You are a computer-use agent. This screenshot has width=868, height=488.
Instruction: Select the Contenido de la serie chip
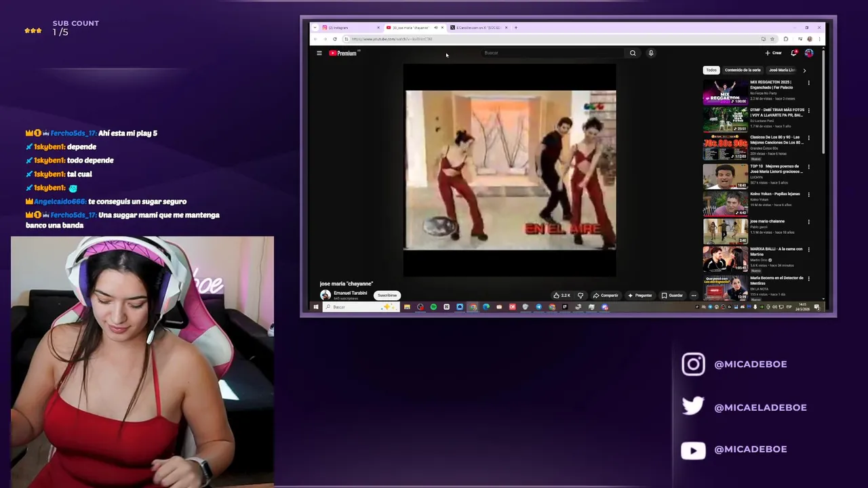(743, 70)
